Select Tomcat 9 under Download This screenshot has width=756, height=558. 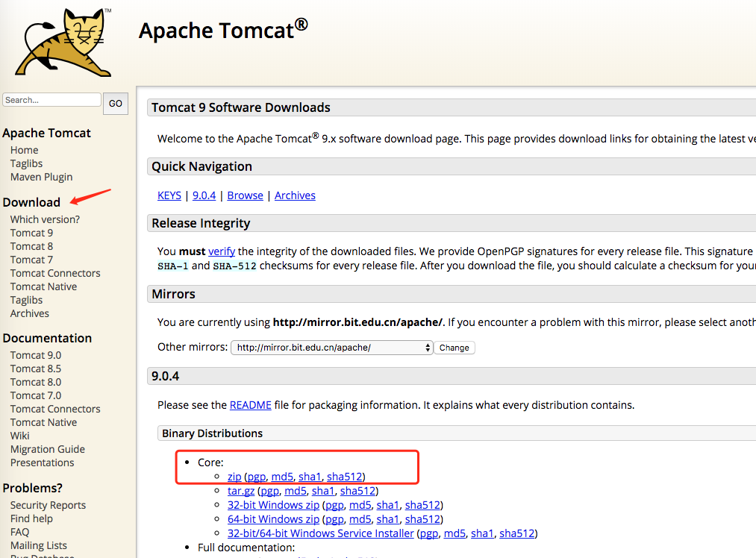click(31, 233)
